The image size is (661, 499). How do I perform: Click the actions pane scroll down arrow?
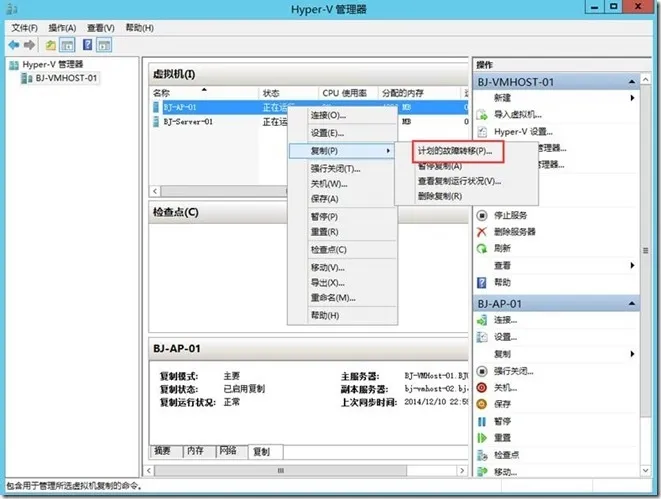(645, 470)
